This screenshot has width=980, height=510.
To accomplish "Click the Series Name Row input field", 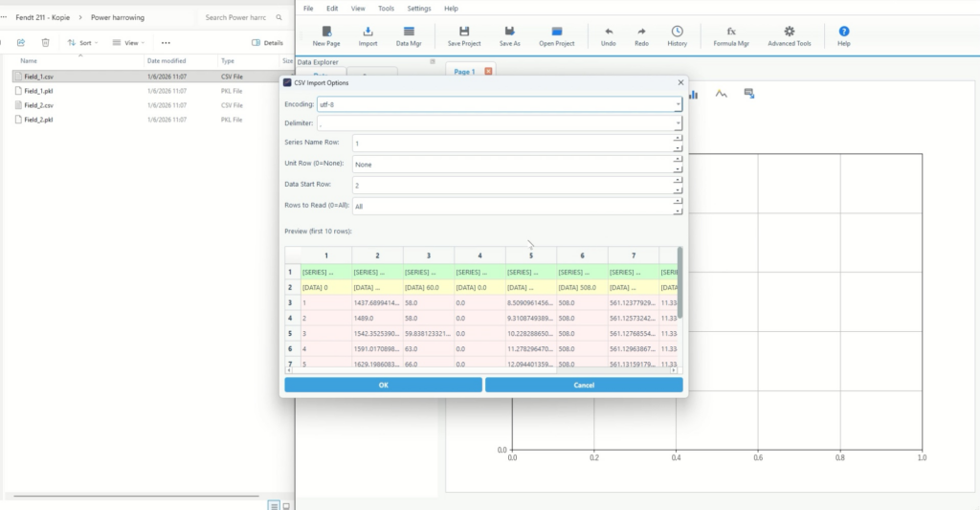I will (512, 144).
